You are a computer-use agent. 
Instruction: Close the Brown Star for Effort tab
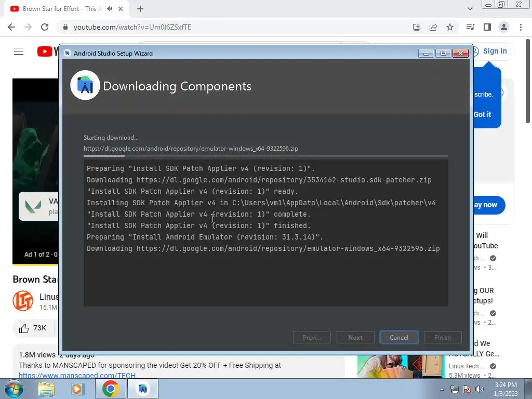click(121, 9)
